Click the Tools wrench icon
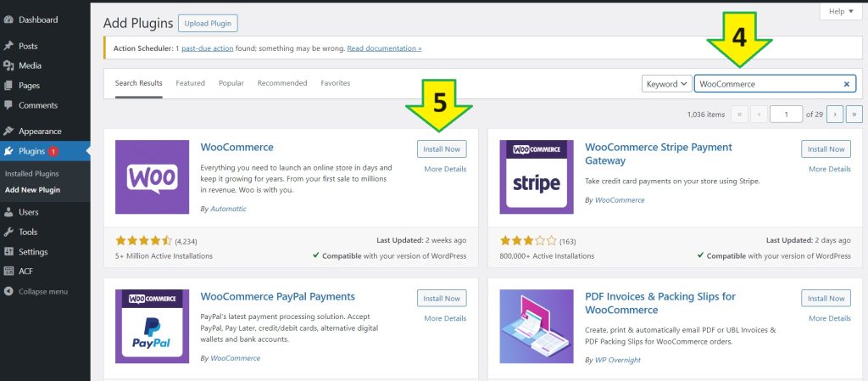Screen dimensions: 868x381 (8, 232)
